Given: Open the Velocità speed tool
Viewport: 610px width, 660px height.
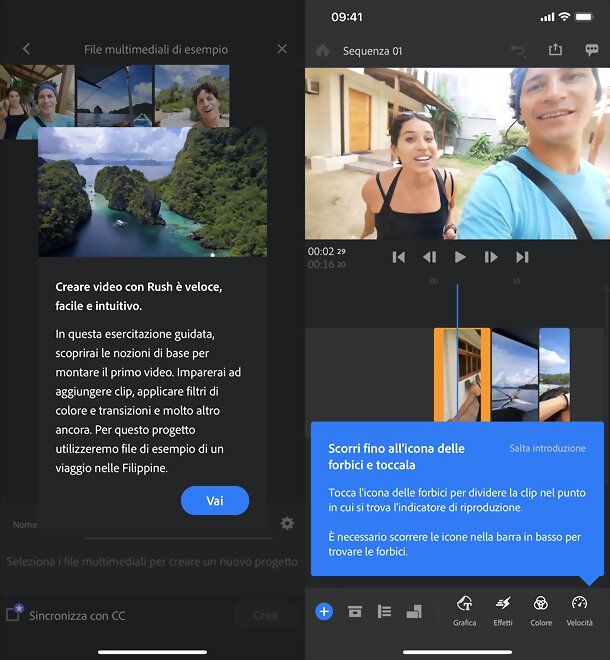Looking at the screenshot, I should pos(579,611).
